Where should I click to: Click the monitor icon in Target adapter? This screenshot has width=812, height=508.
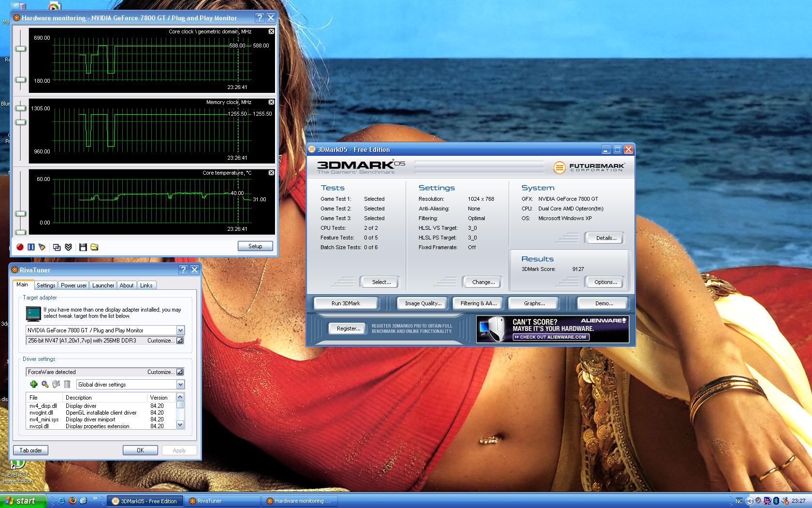[x=33, y=314]
